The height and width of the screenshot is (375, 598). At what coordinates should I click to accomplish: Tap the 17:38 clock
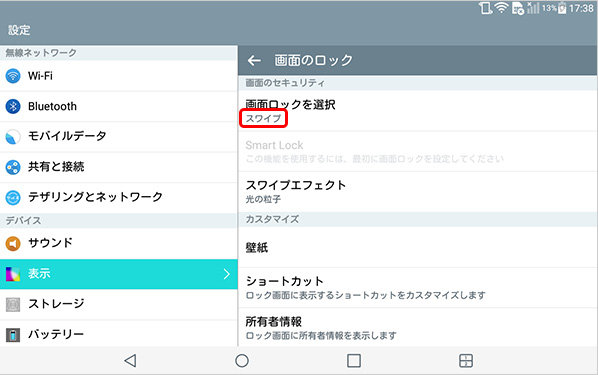[x=581, y=8]
